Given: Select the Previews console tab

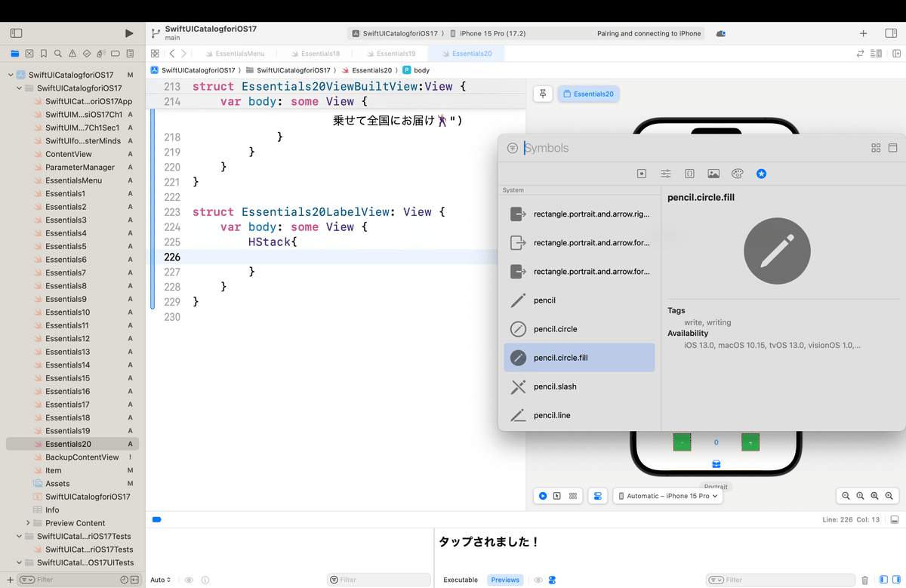Looking at the screenshot, I should pos(505,580).
